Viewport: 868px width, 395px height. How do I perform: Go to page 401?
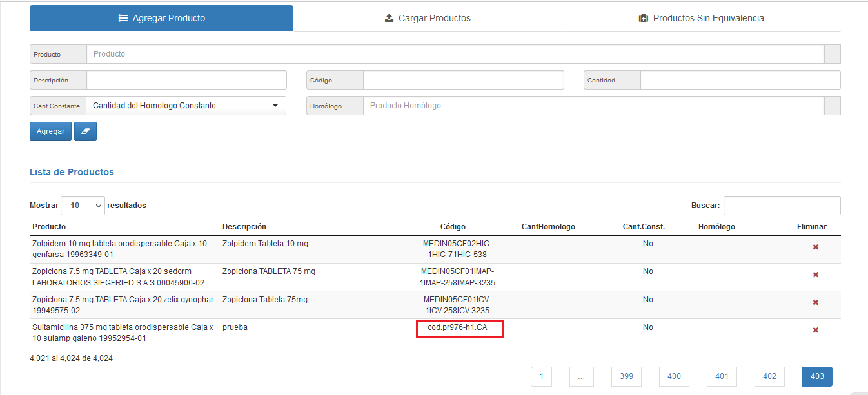(722, 376)
